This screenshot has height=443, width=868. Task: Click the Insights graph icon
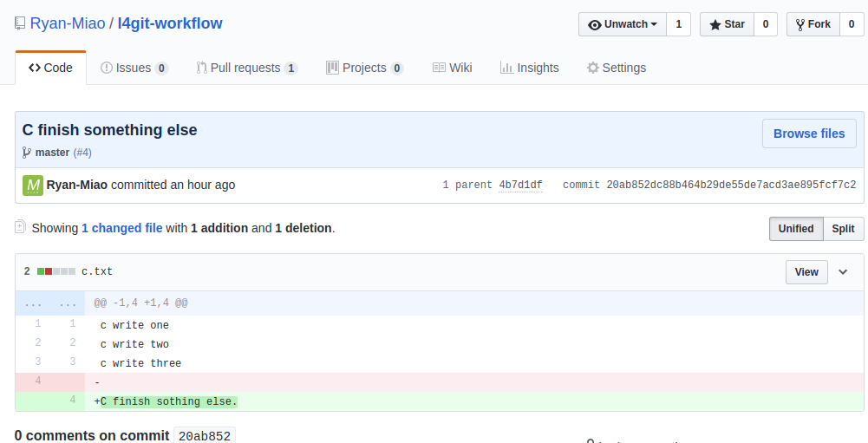[506, 68]
